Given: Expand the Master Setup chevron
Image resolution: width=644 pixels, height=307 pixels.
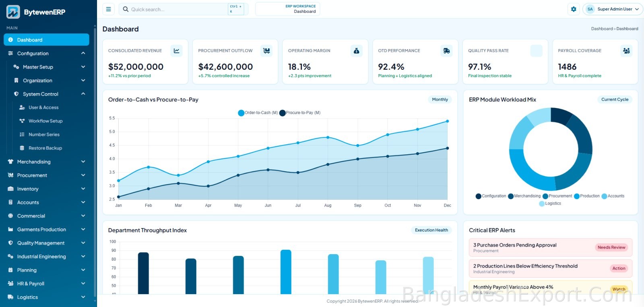Looking at the screenshot, I should pyautogui.click(x=83, y=67).
